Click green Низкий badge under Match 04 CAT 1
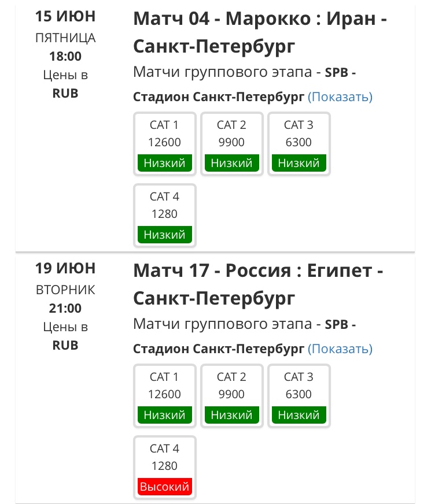Image resolution: width=431 pixels, height=504 pixels. click(x=164, y=163)
